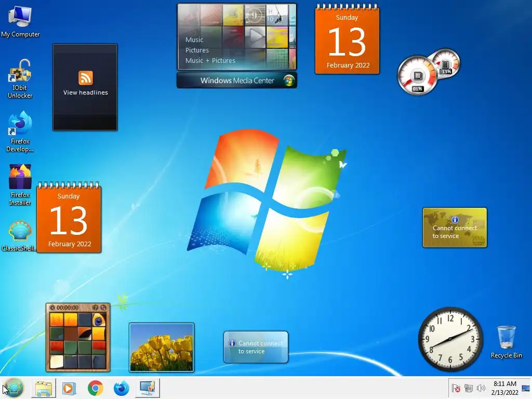The height and width of the screenshot is (399, 532).
Task: Click the orange RSS feed icon
Action: pos(86,78)
